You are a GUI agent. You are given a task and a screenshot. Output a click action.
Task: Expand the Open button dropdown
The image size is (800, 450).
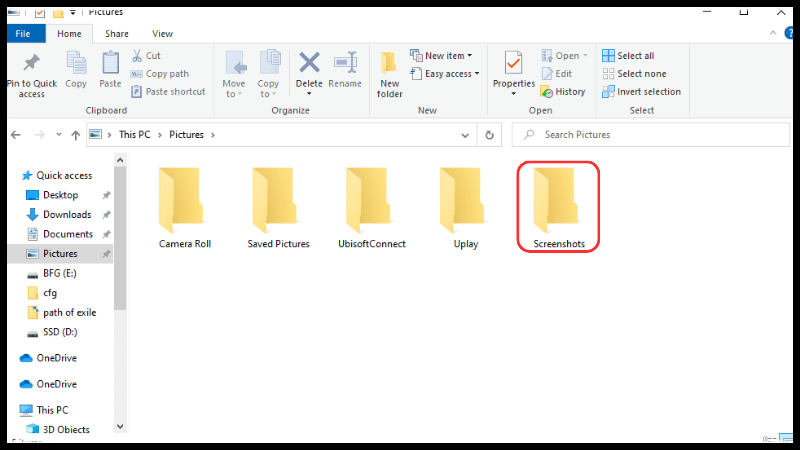(585, 56)
